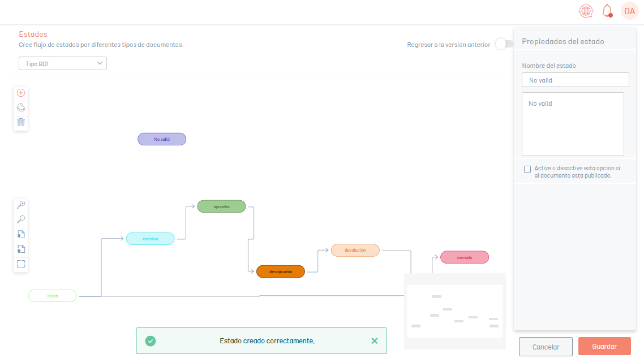The height and width of the screenshot is (358, 644).
Task: Click the 'Nombre del estado' input field
Action: [x=575, y=80]
